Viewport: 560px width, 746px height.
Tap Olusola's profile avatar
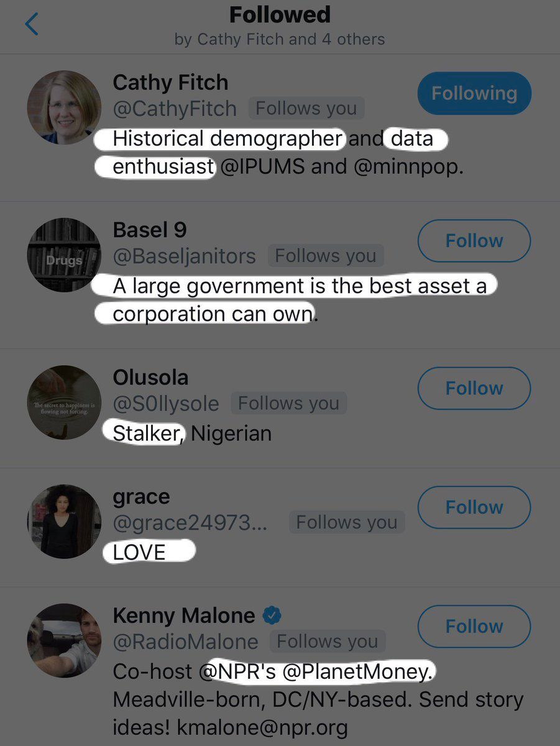tap(64, 403)
